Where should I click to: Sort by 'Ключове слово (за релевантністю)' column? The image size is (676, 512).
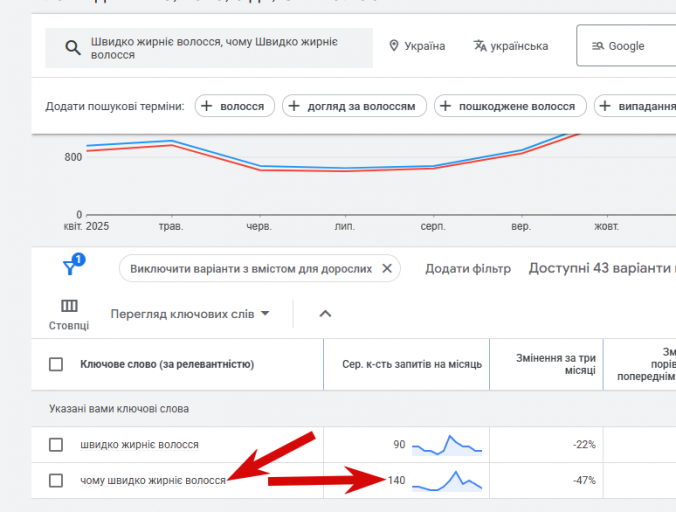click(x=167, y=364)
